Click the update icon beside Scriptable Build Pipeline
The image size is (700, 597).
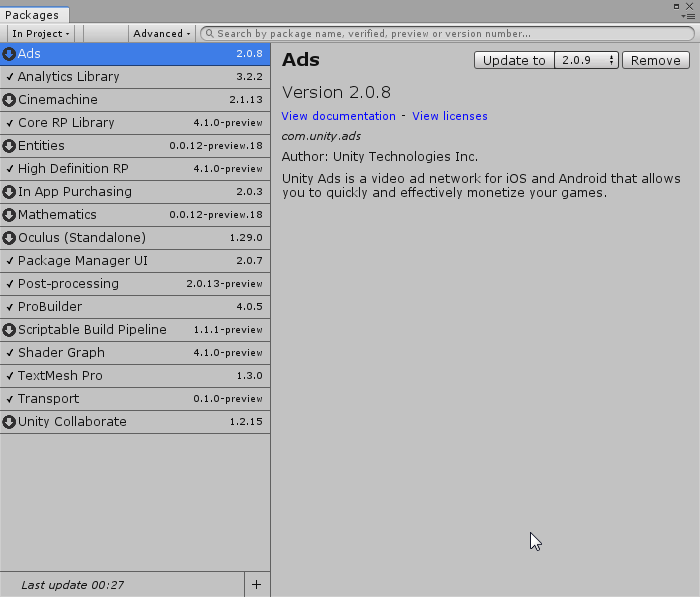[x=9, y=330]
